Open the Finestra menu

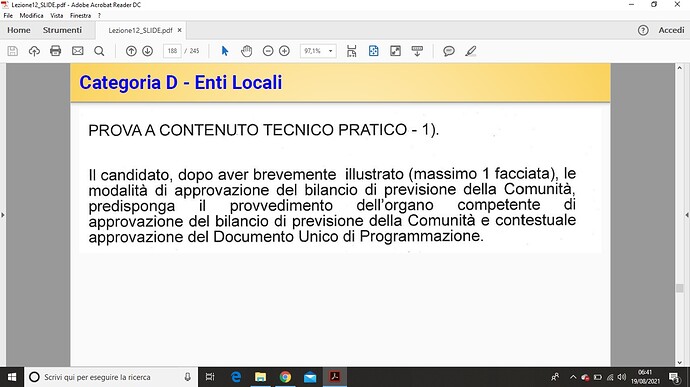click(81, 15)
